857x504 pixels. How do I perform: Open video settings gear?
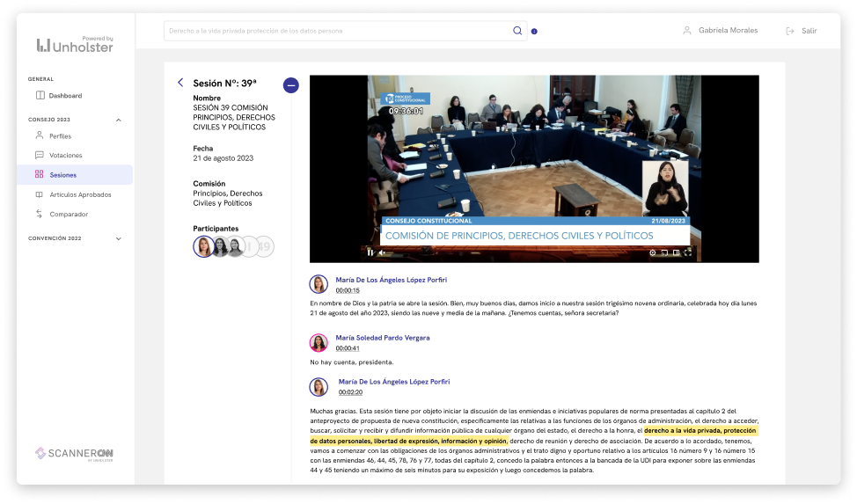coord(653,252)
